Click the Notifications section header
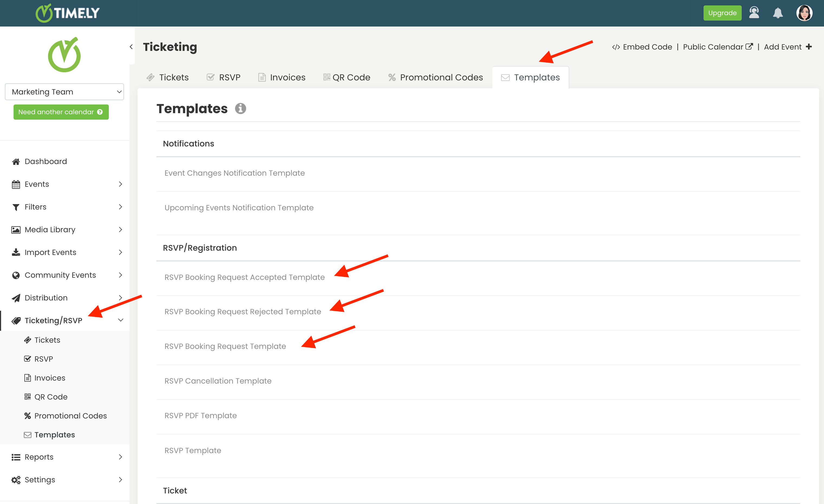Viewport: 824px width, 504px height. (188, 144)
